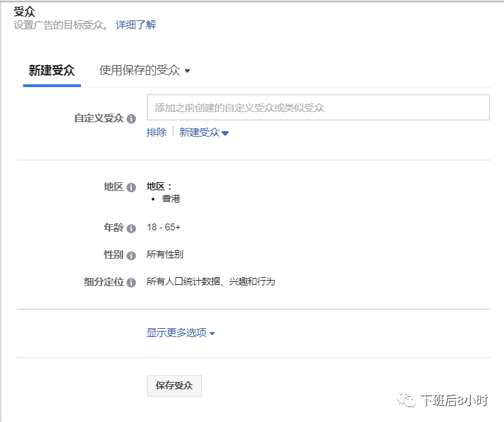Click info icon next to 细分定位 label

pos(131,282)
